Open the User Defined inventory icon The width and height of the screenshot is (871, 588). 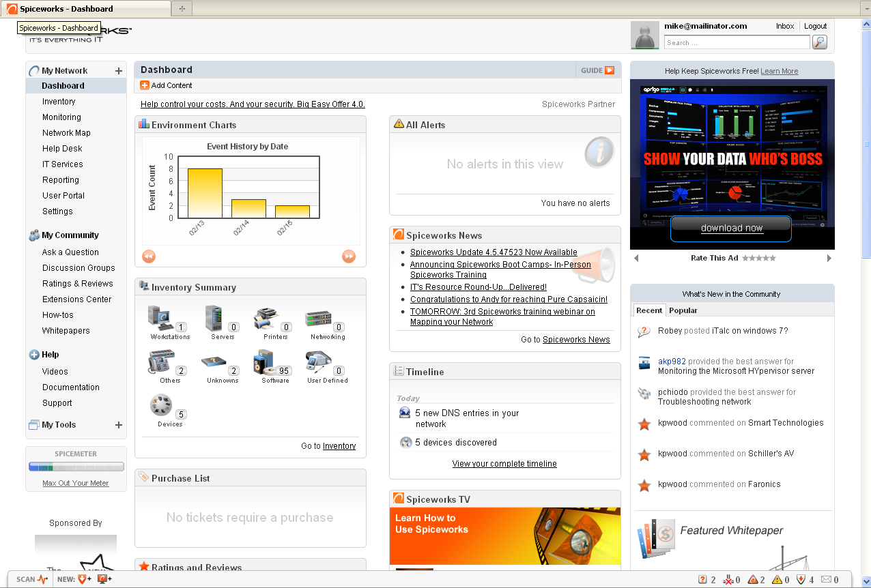(x=318, y=362)
